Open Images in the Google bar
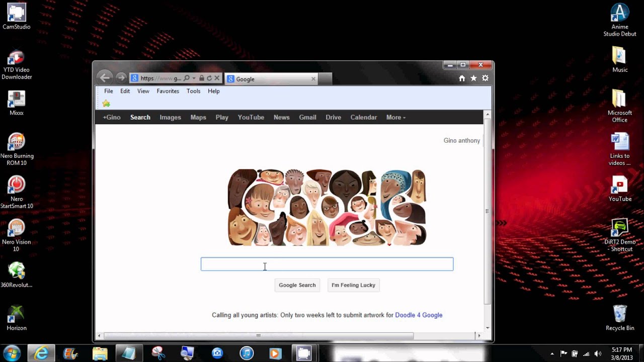Viewport: 644px width, 362px height. 170,117
